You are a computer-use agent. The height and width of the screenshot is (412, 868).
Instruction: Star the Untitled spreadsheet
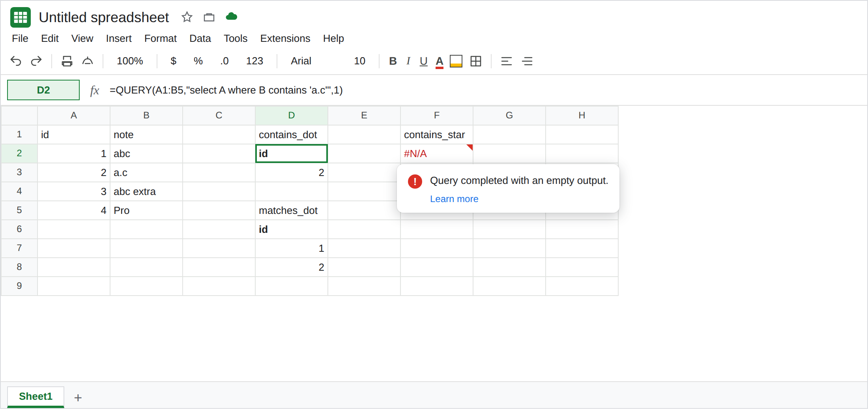tap(187, 17)
